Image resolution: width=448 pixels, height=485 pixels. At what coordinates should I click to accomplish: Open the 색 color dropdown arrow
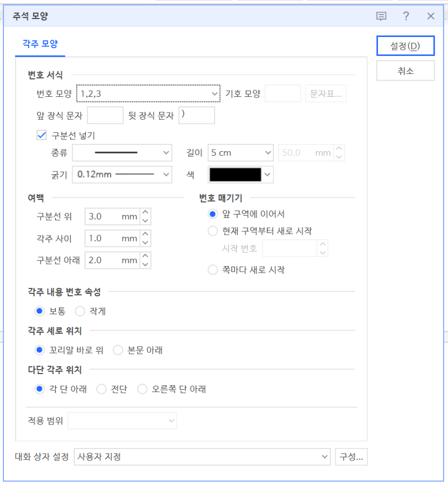point(267,174)
